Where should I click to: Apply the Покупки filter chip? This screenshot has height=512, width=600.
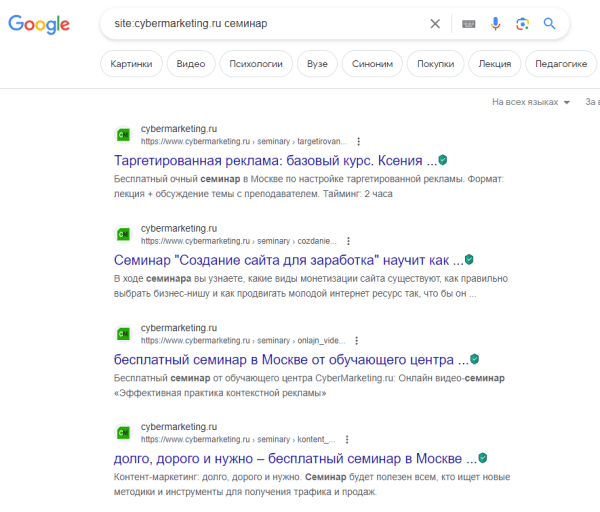(x=435, y=64)
